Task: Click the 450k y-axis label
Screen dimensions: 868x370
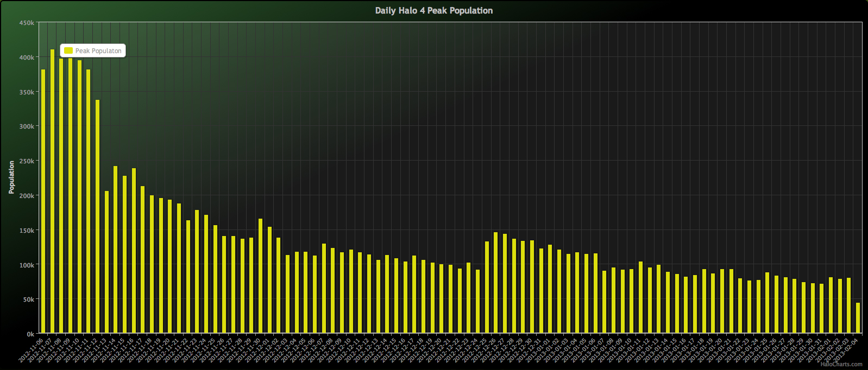Action: point(27,23)
